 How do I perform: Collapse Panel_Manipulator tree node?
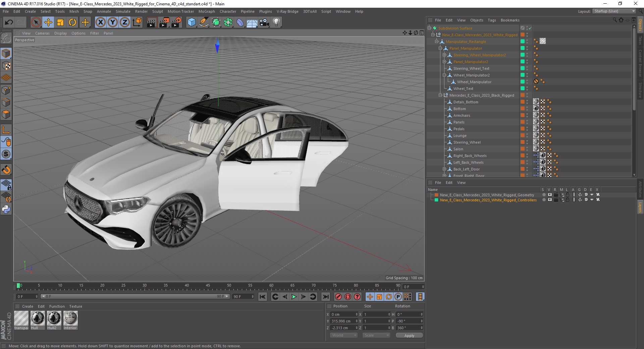(440, 48)
